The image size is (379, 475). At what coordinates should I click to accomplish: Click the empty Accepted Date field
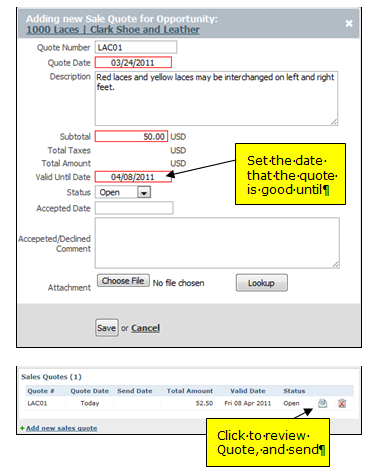tap(134, 208)
